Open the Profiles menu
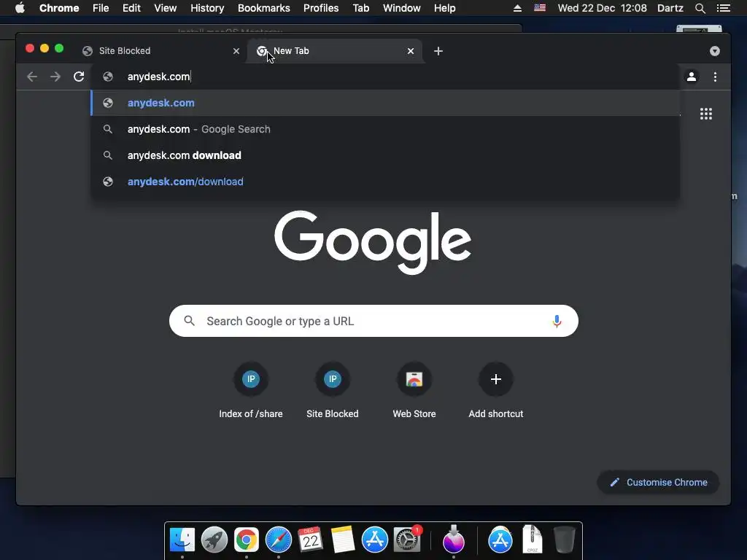 [321, 8]
